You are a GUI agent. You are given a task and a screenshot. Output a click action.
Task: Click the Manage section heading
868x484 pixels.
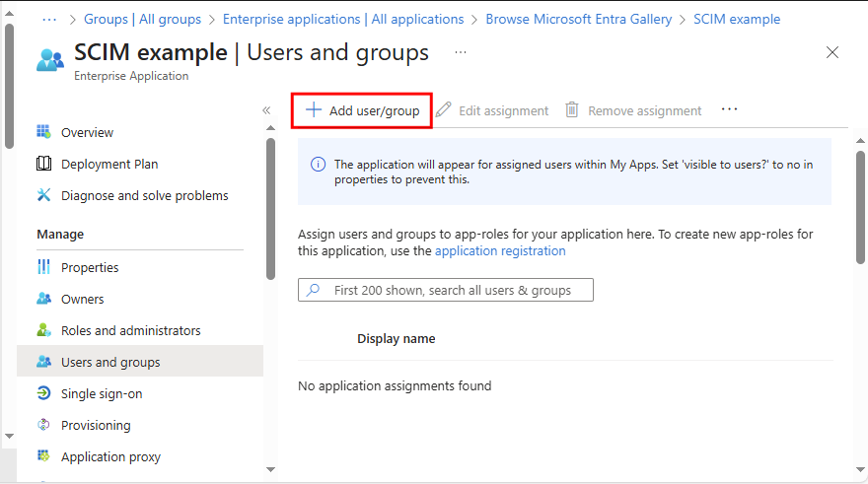[60, 234]
